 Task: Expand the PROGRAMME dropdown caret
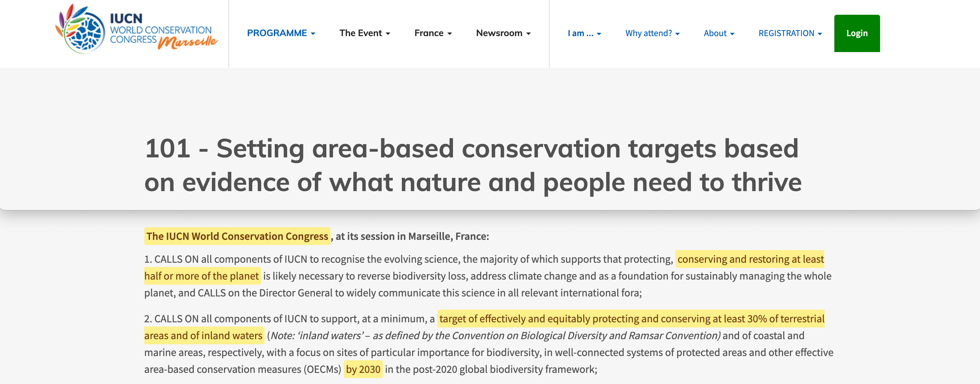tap(313, 34)
